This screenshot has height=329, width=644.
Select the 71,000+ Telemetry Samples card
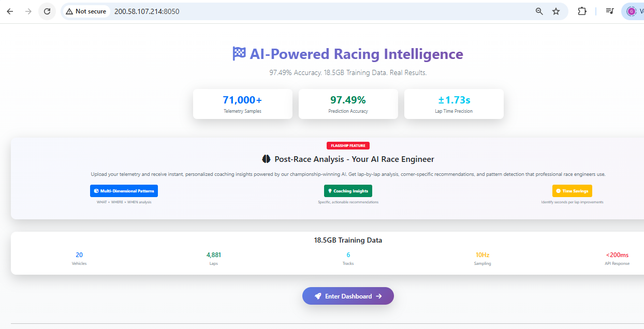click(x=242, y=104)
